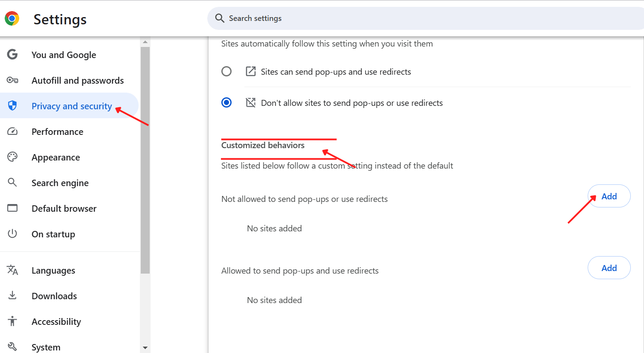The height and width of the screenshot is (353, 644).
Task: Open Downloads settings section
Action: click(54, 296)
